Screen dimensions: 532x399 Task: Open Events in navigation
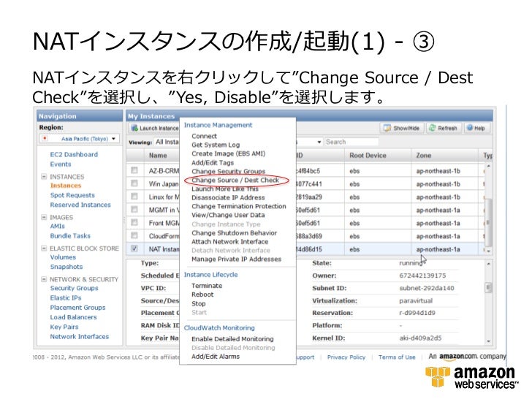point(61,164)
